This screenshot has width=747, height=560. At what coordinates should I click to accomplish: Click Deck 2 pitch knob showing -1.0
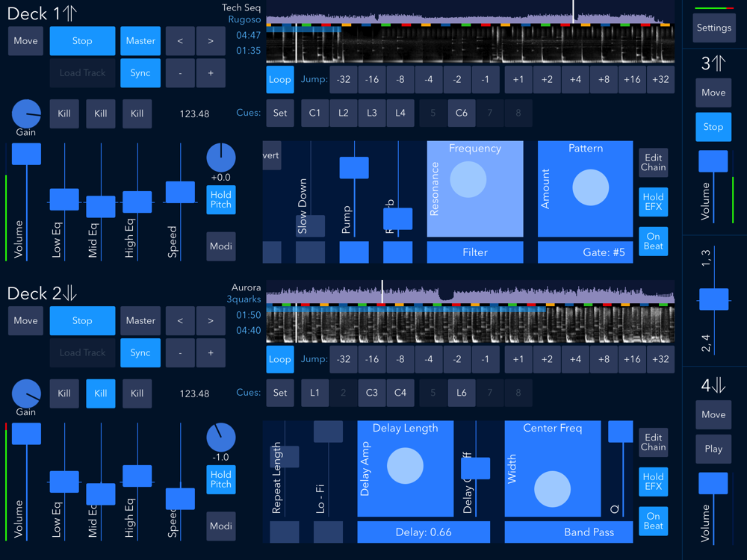point(221,438)
